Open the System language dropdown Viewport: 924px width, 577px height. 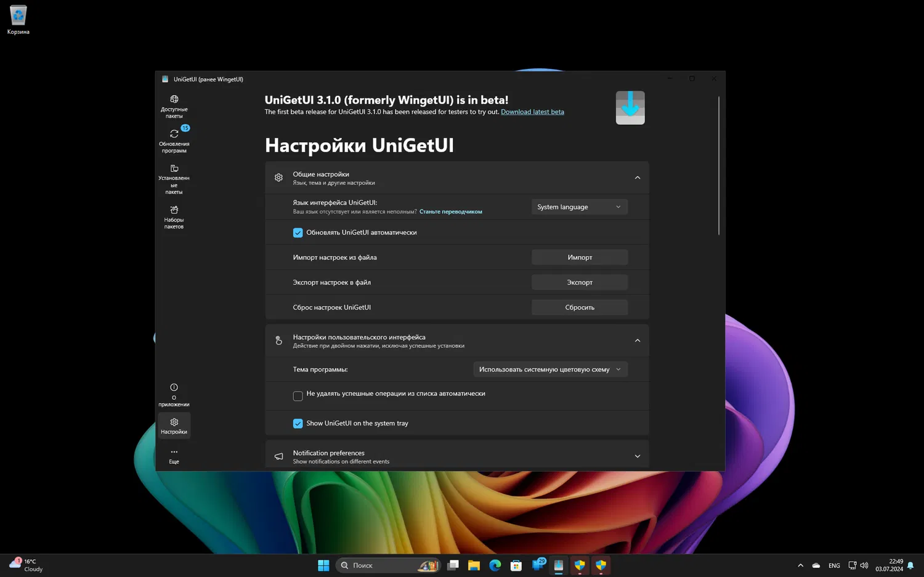point(579,207)
